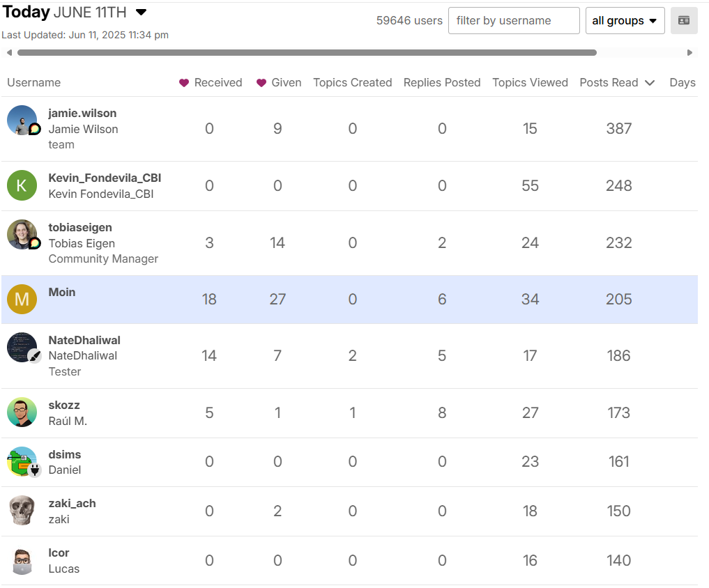
Task: Click jamie.wilson Posts Read value 387
Action: coord(618,128)
